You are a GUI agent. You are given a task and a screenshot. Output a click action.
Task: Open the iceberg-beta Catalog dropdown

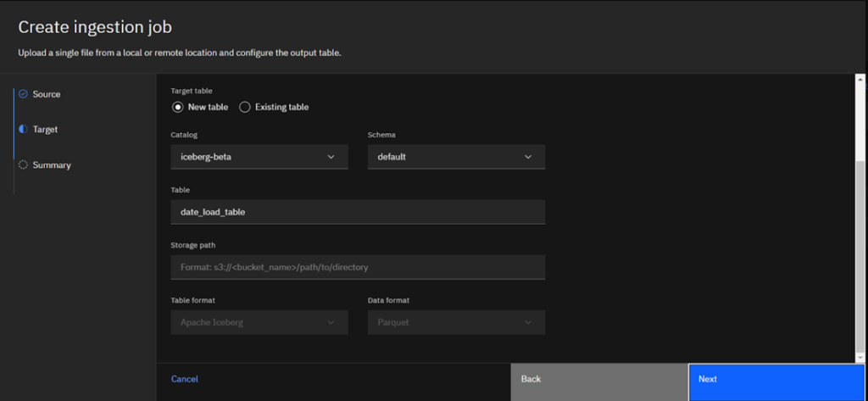[x=259, y=157]
